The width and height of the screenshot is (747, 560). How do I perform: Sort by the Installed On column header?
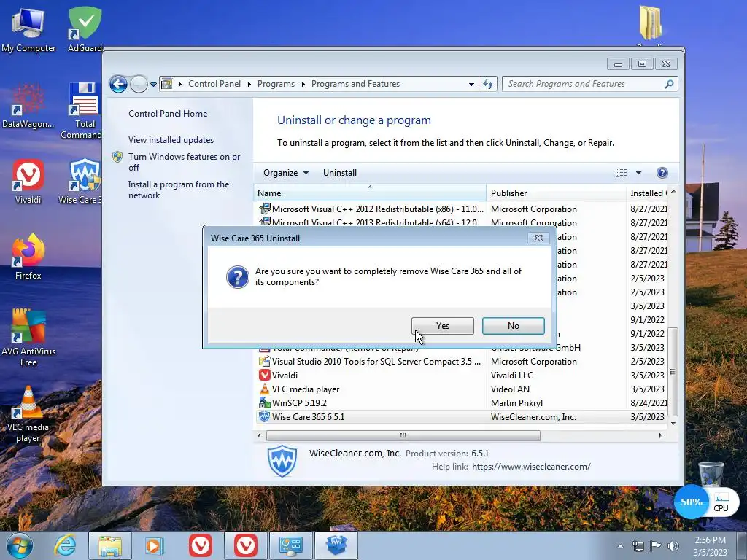tap(647, 192)
